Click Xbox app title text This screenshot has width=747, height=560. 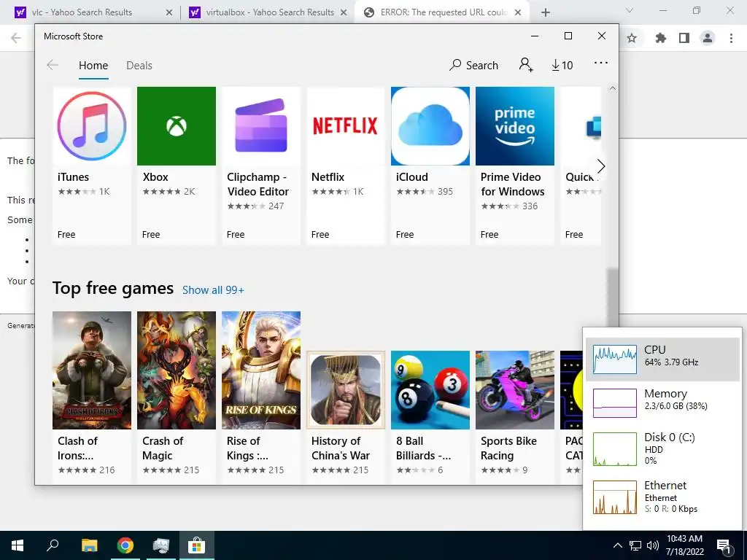(155, 177)
